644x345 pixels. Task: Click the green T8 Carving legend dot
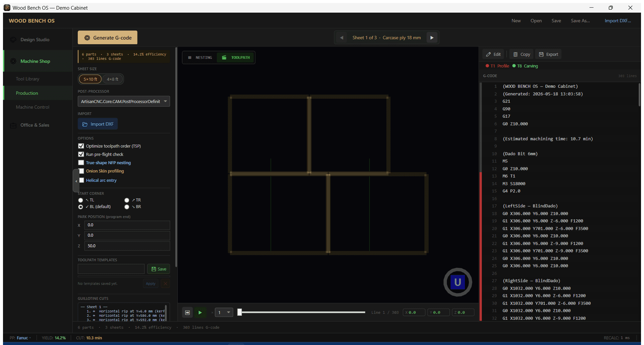(514, 66)
